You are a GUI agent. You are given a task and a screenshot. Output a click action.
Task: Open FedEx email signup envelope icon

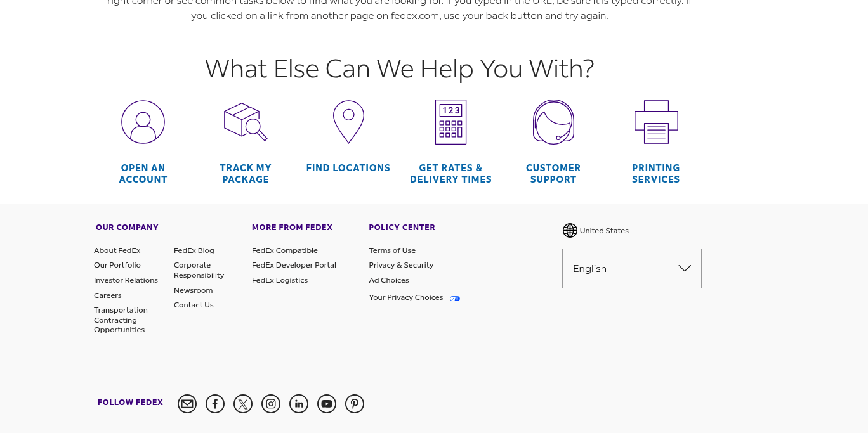pyautogui.click(x=187, y=404)
